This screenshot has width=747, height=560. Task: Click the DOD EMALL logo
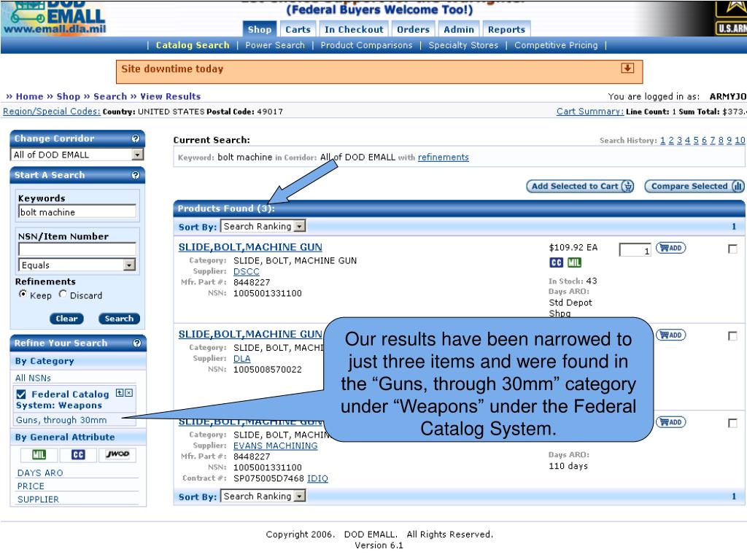[55, 17]
